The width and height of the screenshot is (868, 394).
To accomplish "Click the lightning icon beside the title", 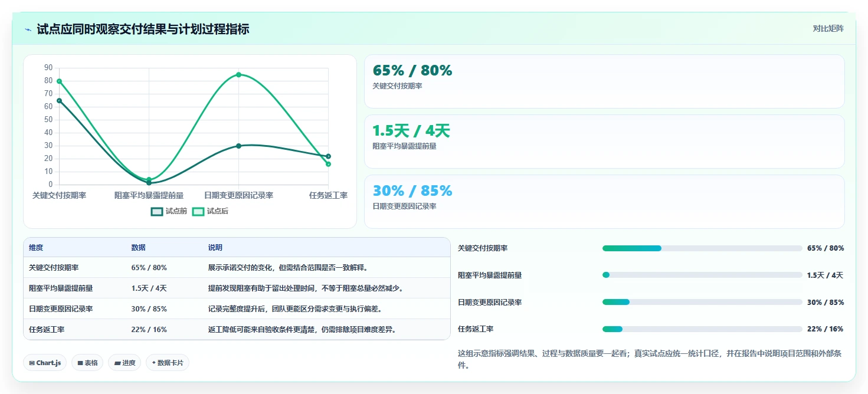I will 28,29.
